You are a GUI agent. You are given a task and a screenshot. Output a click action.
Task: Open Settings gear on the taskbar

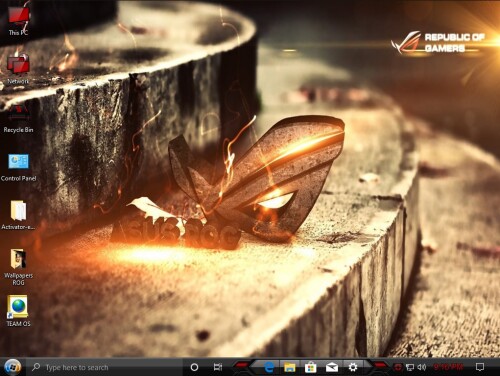pyautogui.click(x=353, y=367)
